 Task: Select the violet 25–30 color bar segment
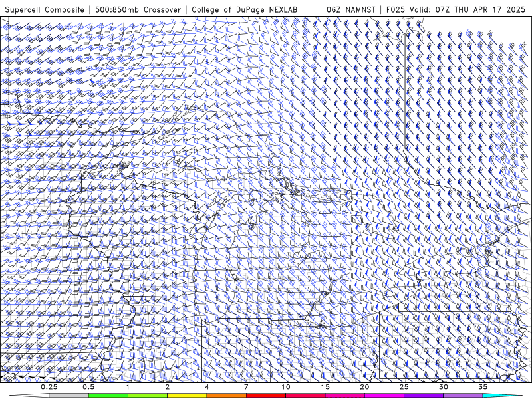(424, 396)
